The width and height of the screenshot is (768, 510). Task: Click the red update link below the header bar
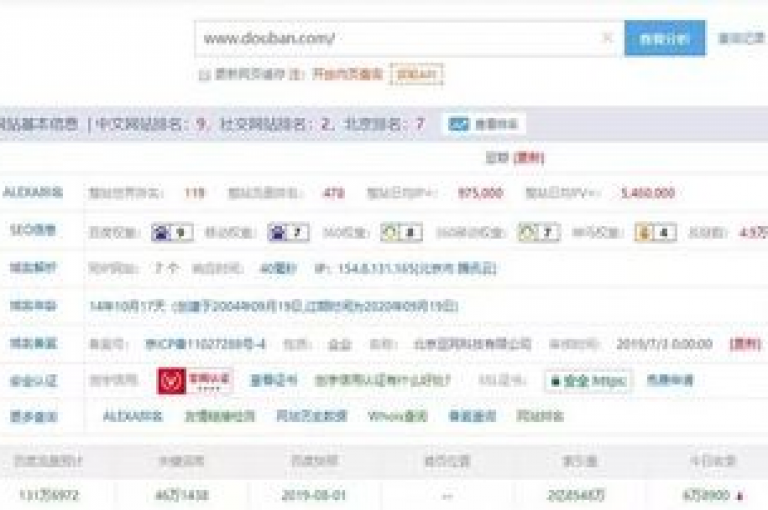click(529, 158)
